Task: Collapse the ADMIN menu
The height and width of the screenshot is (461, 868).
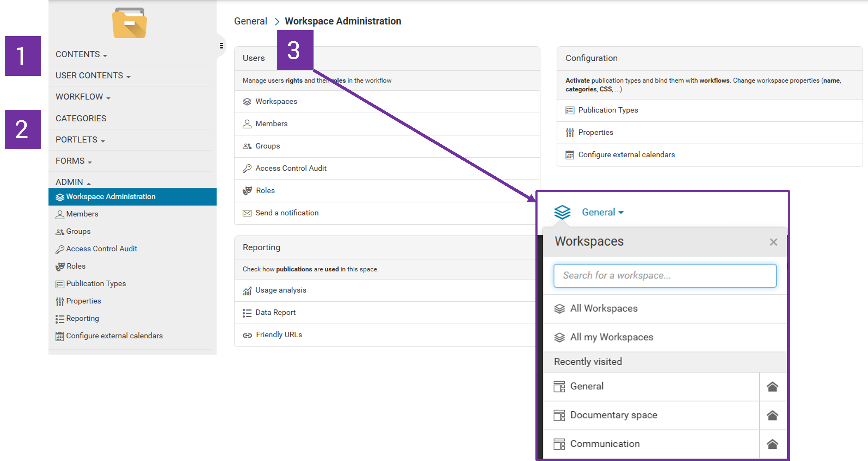Action: (x=73, y=182)
